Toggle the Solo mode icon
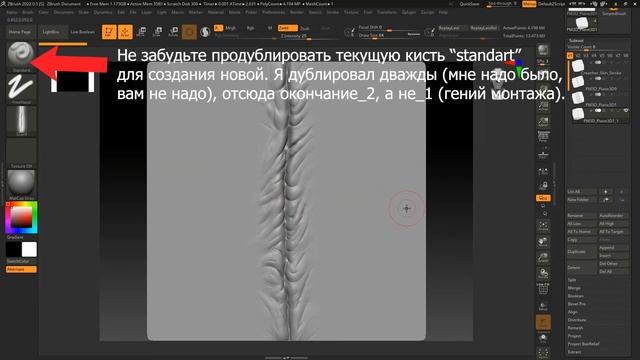Viewport: 640px width, 360px height. pos(543,339)
